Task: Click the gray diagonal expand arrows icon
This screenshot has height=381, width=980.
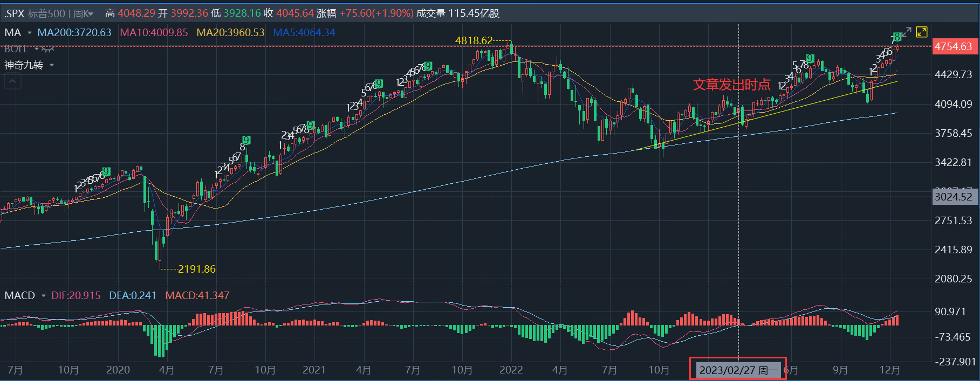Action: (x=907, y=32)
